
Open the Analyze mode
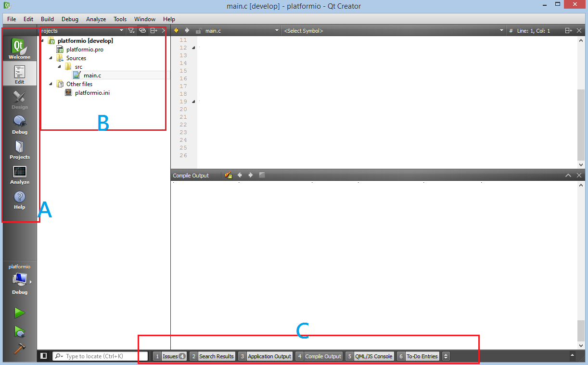pyautogui.click(x=19, y=174)
